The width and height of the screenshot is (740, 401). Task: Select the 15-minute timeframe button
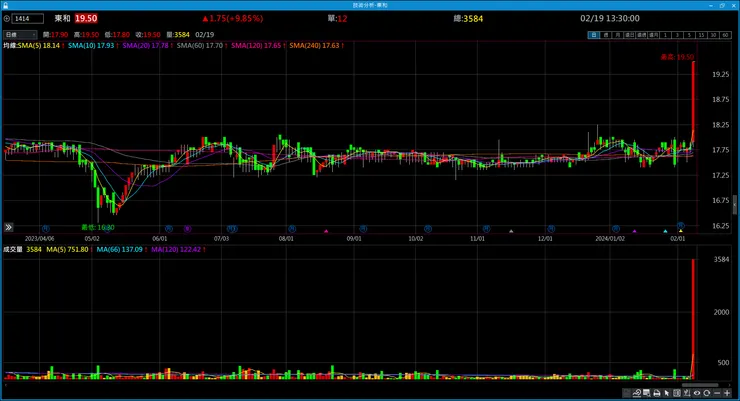701,35
